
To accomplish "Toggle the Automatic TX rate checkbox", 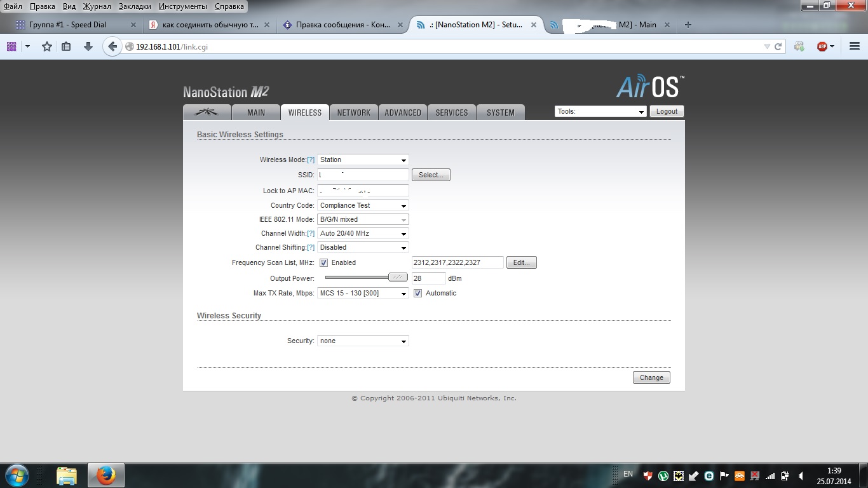I will point(417,293).
